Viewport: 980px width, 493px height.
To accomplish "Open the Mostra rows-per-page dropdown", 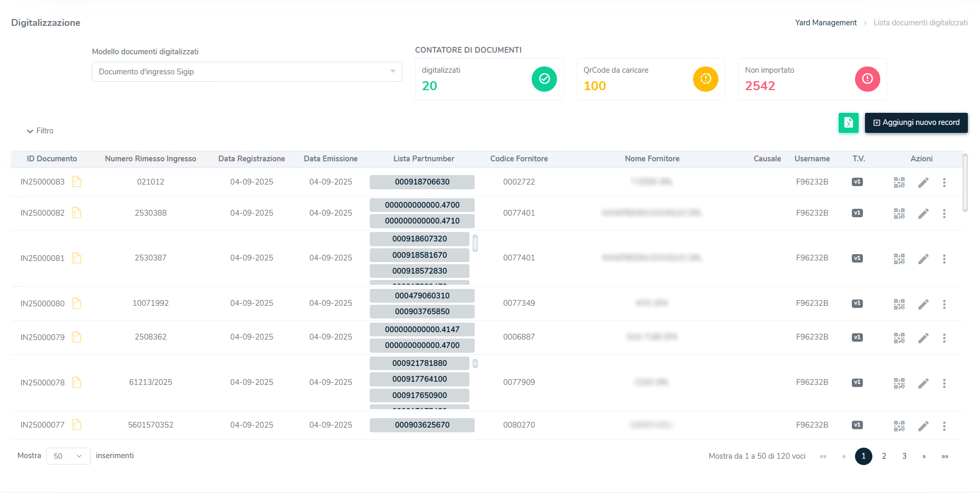I will coord(68,456).
